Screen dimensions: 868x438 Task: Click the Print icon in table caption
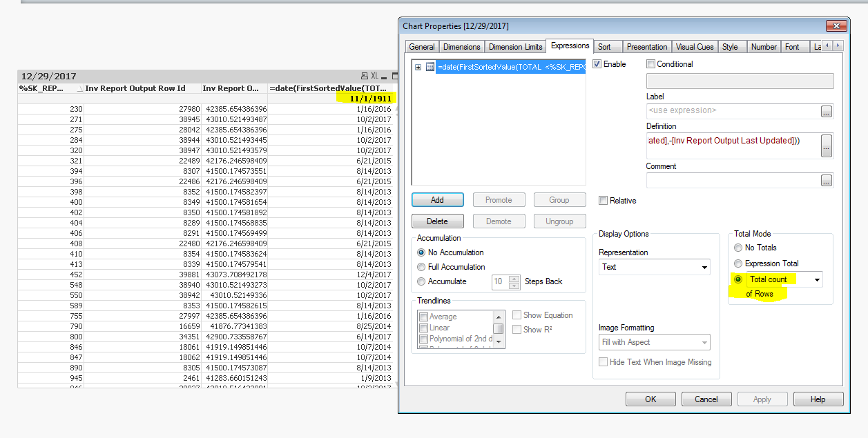pos(365,76)
